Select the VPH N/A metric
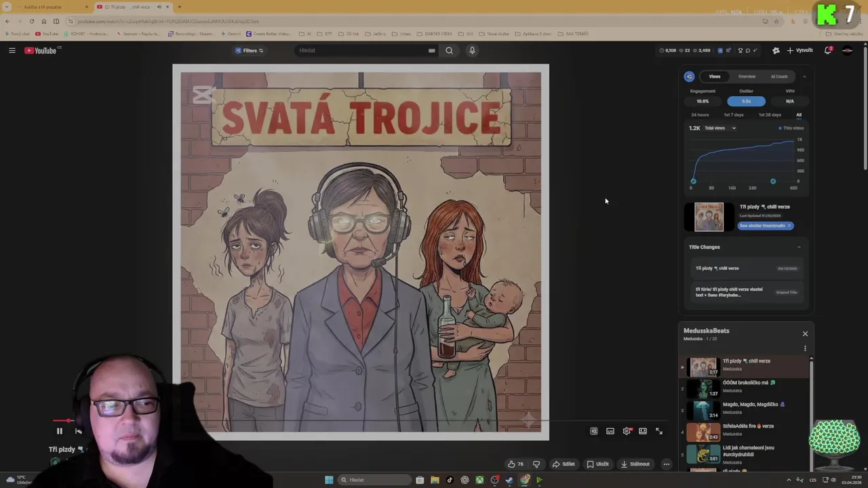 point(790,101)
